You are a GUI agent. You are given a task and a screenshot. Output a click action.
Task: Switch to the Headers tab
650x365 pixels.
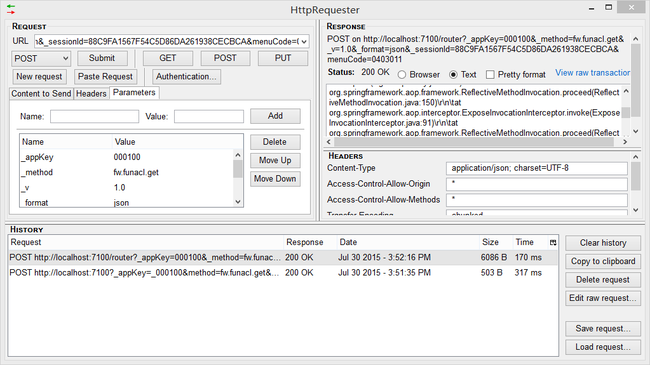pyautogui.click(x=91, y=94)
